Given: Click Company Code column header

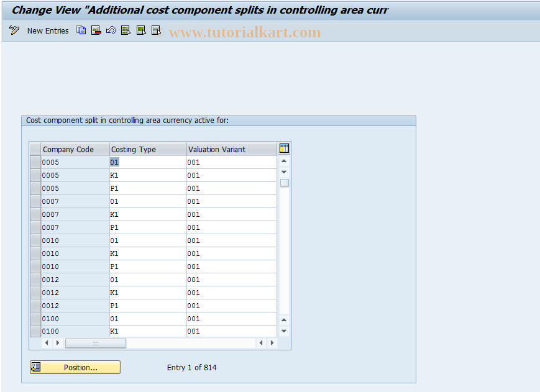Looking at the screenshot, I should tap(75, 149).
